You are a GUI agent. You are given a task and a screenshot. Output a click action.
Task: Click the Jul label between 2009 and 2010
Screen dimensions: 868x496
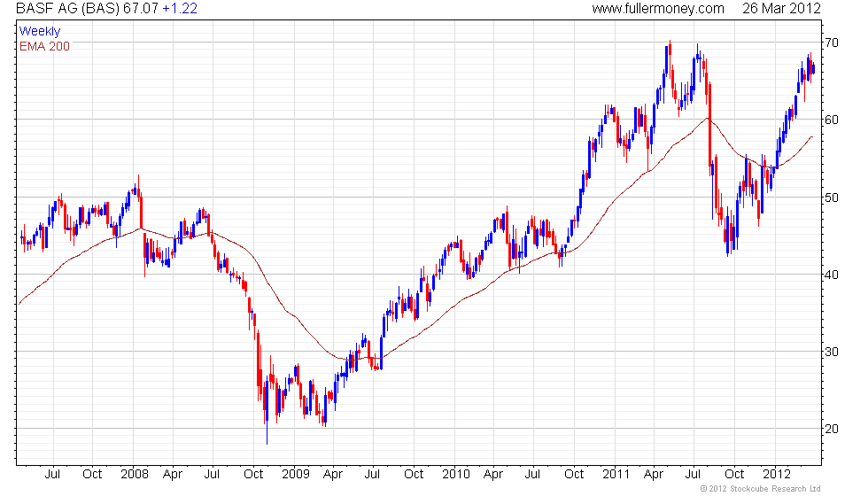pos(372,475)
